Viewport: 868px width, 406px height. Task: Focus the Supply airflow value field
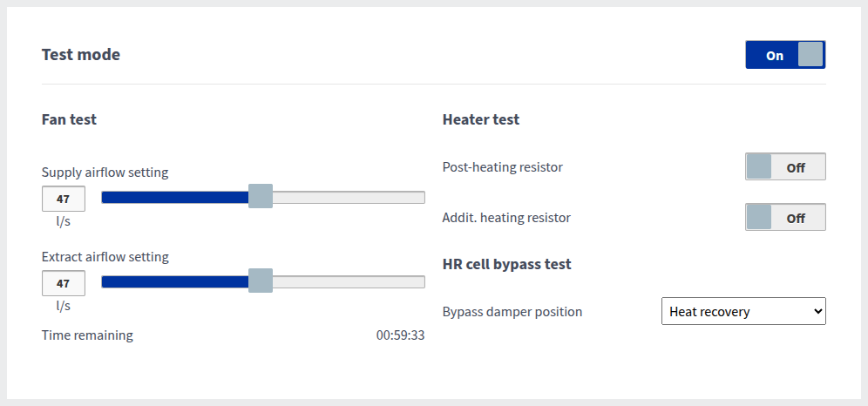64,199
